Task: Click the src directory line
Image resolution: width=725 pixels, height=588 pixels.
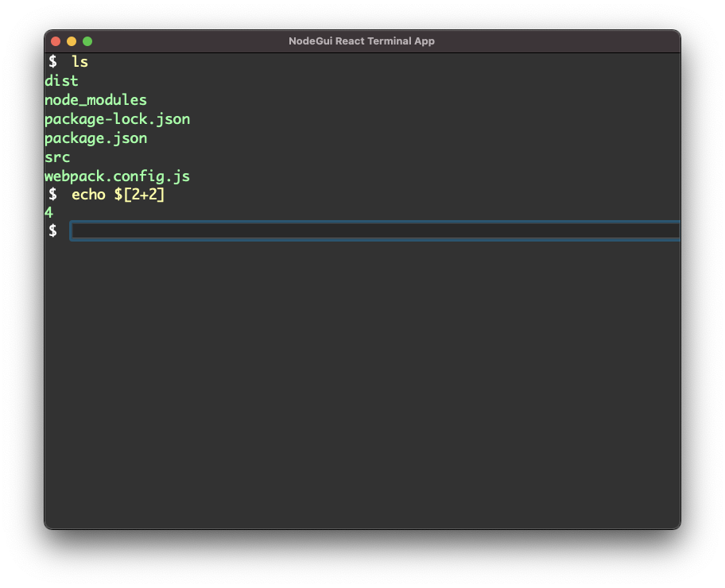Action: click(57, 157)
